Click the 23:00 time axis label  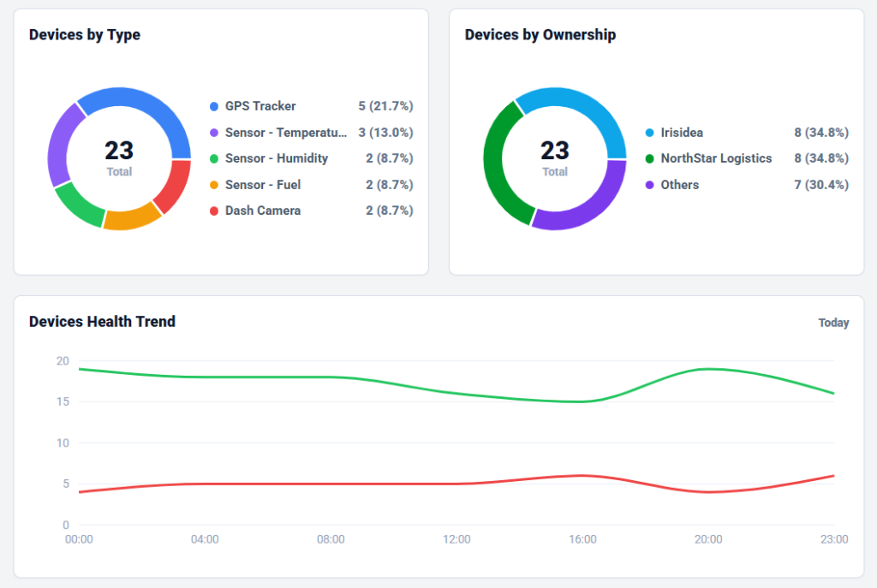[834, 539]
